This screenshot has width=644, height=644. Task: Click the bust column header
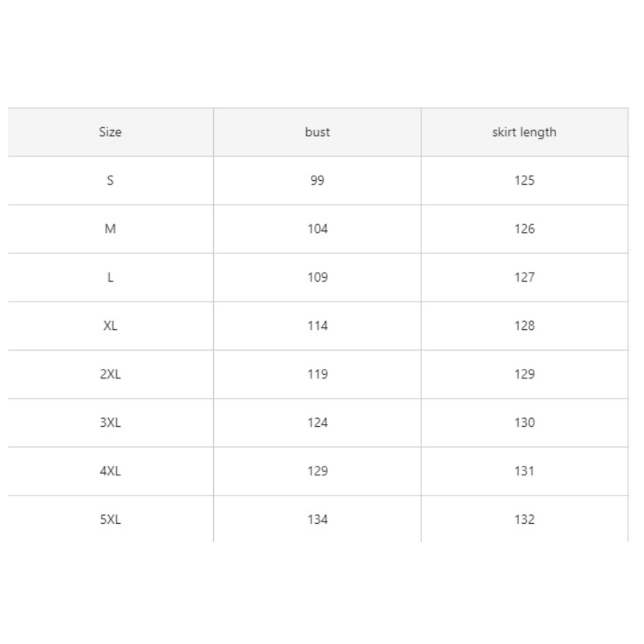click(317, 132)
